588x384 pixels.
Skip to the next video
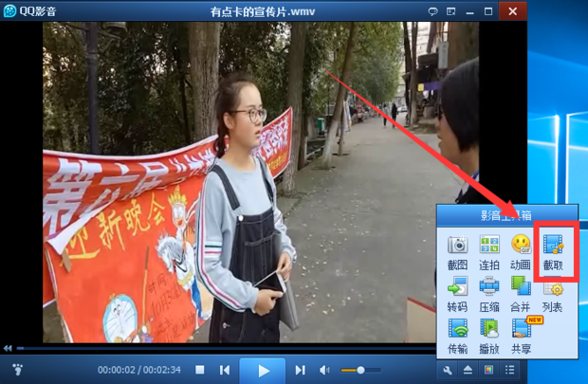click(300, 370)
